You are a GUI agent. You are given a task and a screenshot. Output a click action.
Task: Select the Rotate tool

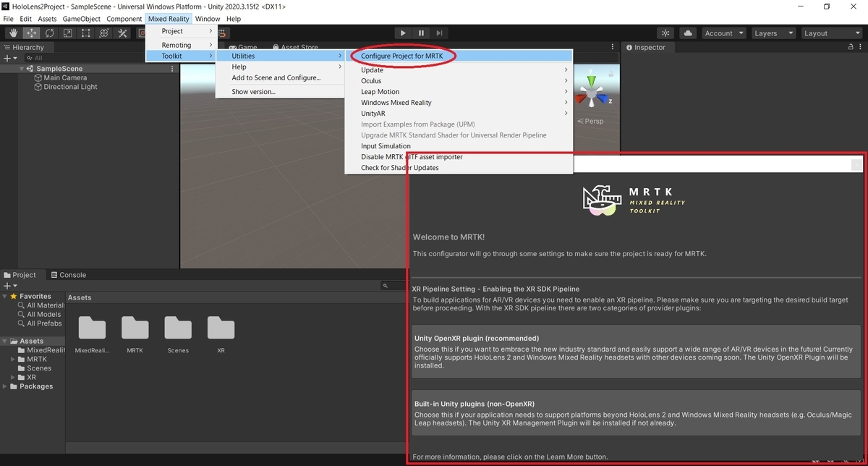(x=50, y=33)
